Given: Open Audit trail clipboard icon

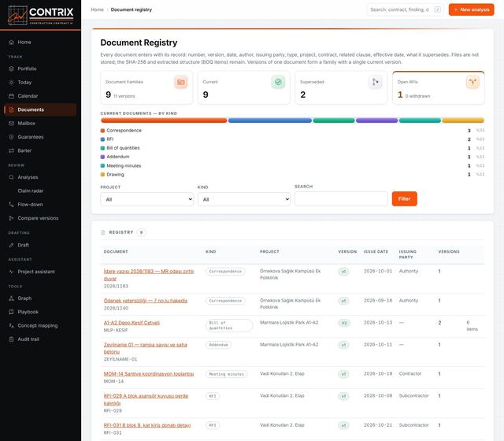Looking at the screenshot, I should pyautogui.click(x=11, y=339).
